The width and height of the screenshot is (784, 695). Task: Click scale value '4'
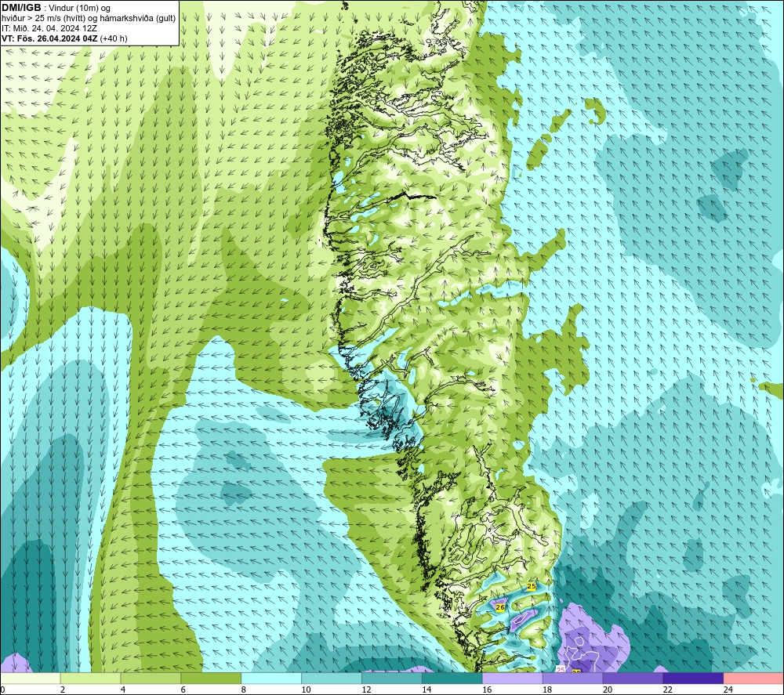[x=123, y=690]
